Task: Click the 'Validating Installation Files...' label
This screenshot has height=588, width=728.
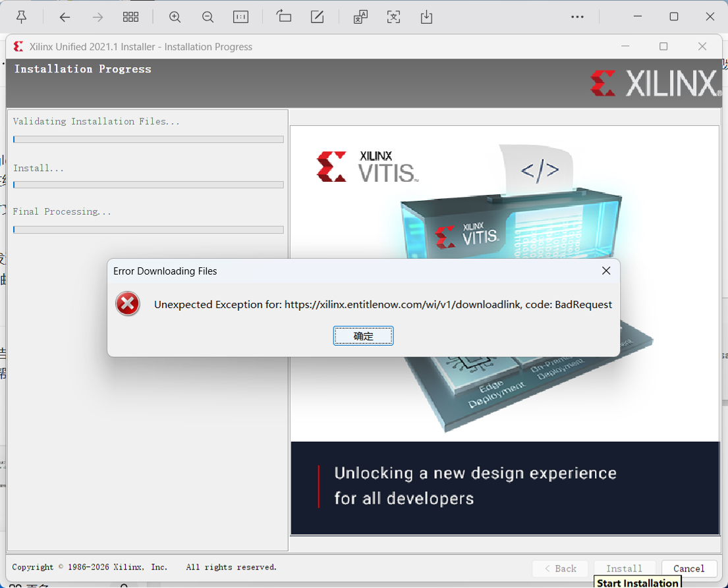Action: 96,122
